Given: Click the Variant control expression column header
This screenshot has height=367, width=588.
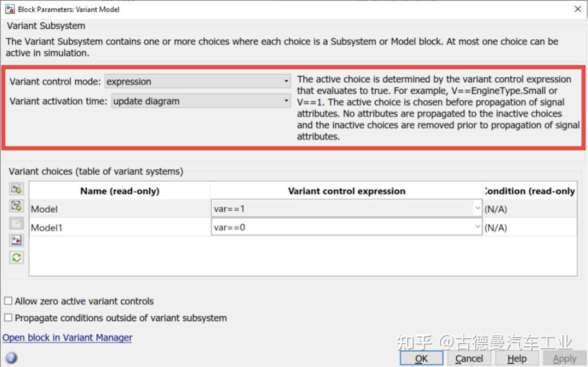Looking at the screenshot, I should pyautogui.click(x=346, y=191).
